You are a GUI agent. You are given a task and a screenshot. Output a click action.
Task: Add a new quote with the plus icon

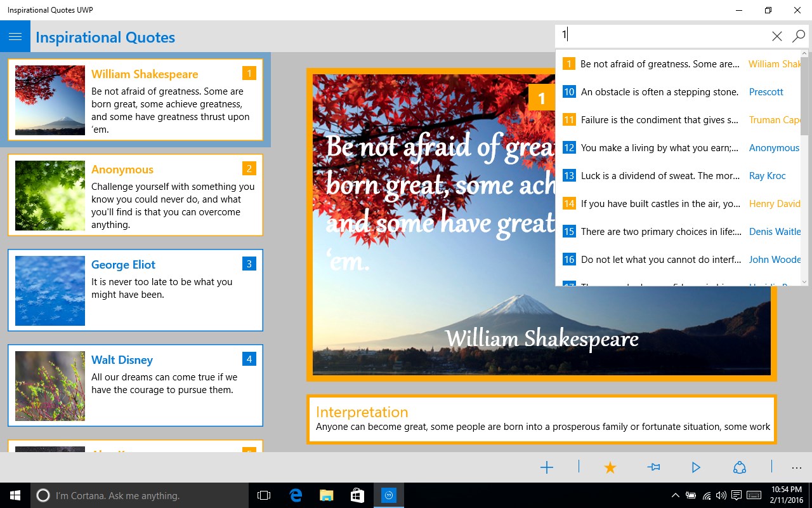(x=546, y=467)
